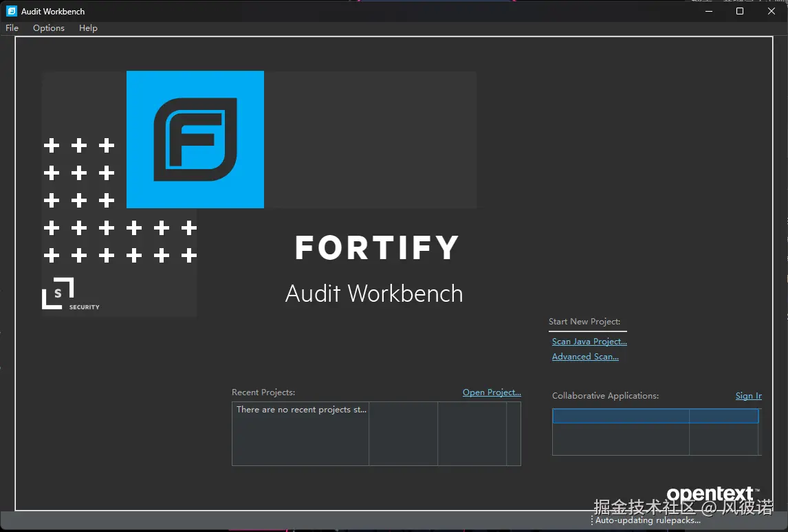Click the 'Recent Projects:' label
Screen dimensions: 788x532
263,392
